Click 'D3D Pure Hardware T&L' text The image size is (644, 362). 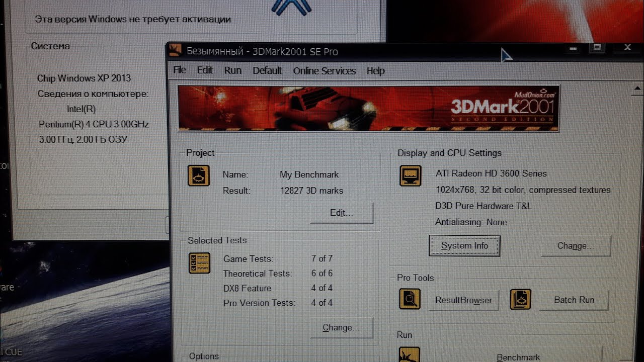[483, 206]
